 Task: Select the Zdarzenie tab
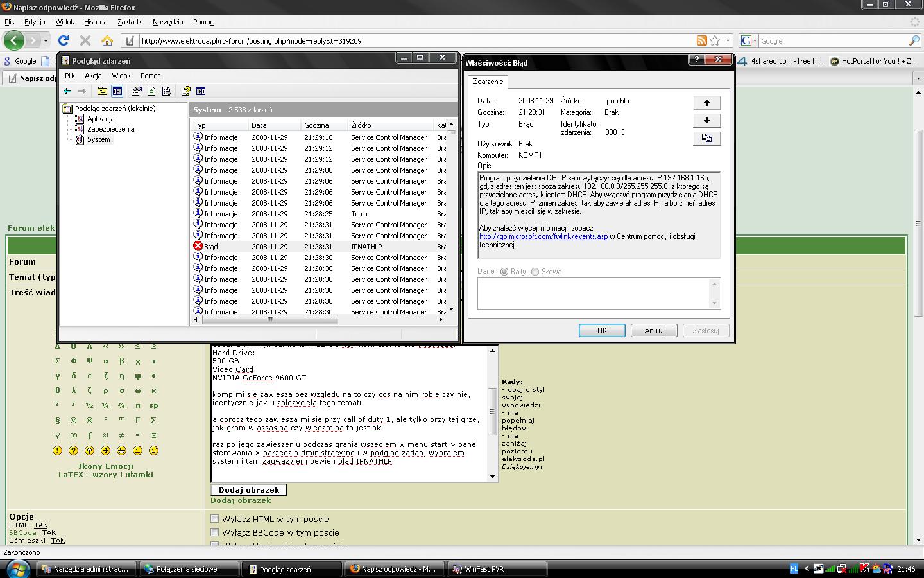point(488,82)
